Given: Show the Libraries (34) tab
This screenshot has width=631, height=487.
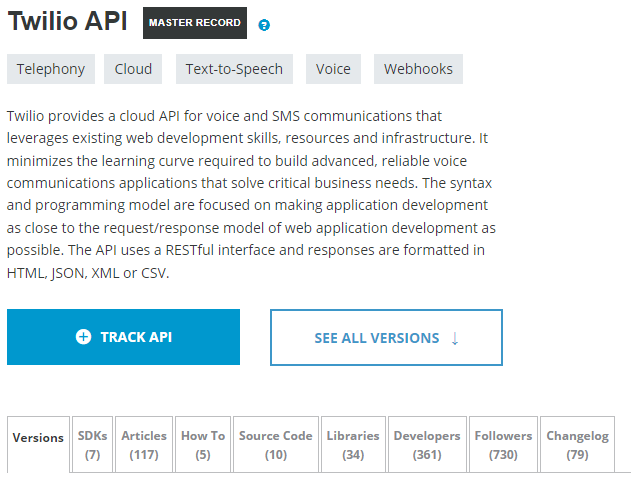Looking at the screenshot, I should coord(353,445).
